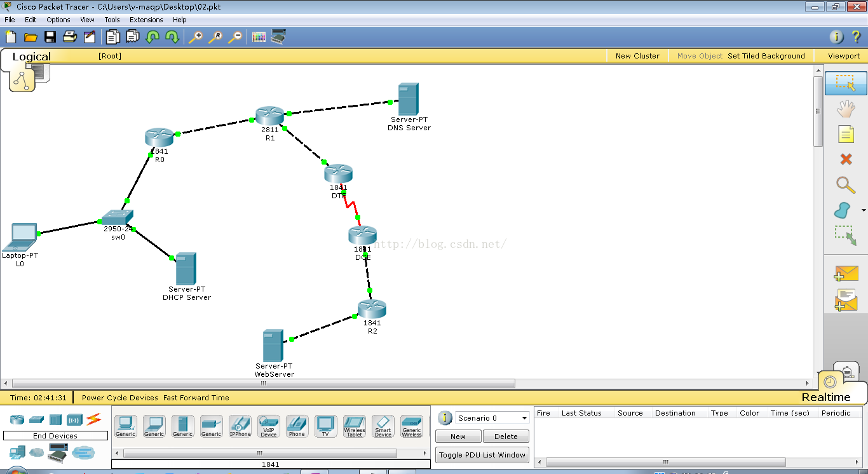Print using the printer toolbar icon
This screenshot has height=474, width=868.
pyautogui.click(x=70, y=37)
